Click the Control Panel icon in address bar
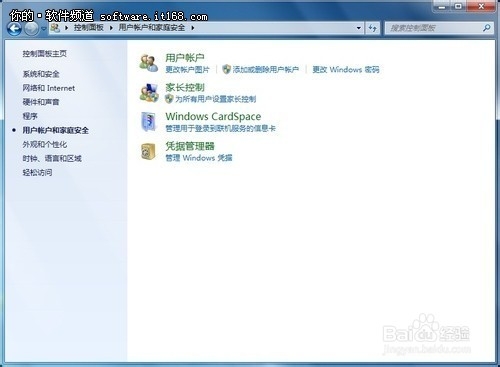 [x=55, y=28]
